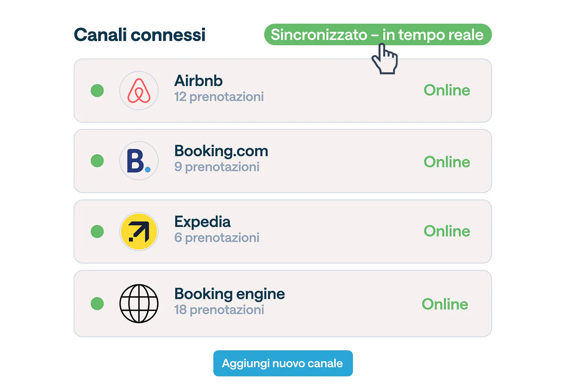This screenshot has height=392, width=566.
Task: Select the Expedia channel name
Action: [202, 222]
